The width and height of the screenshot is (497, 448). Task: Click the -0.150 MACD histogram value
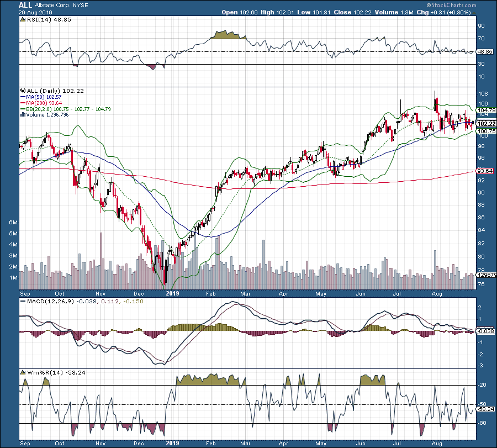point(133,301)
